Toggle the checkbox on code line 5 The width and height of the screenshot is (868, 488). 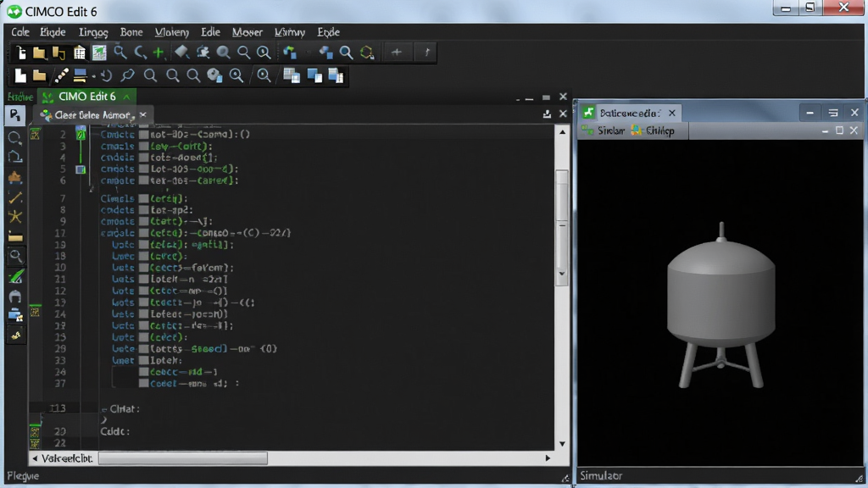tap(143, 169)
